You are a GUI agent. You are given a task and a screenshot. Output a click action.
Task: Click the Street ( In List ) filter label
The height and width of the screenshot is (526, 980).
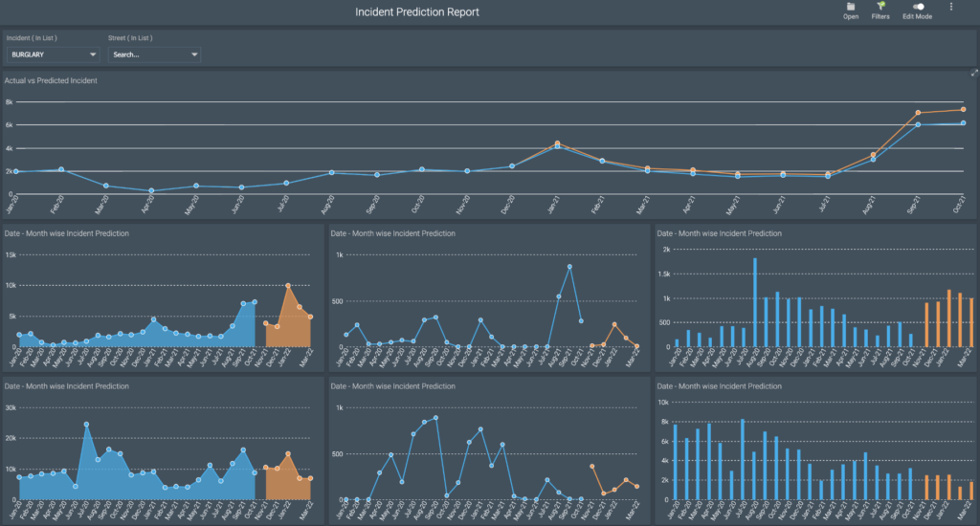130,38
